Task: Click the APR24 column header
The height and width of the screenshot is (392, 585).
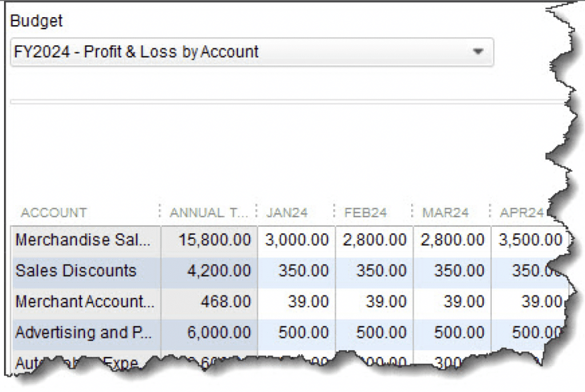Action: click(521, 213)
